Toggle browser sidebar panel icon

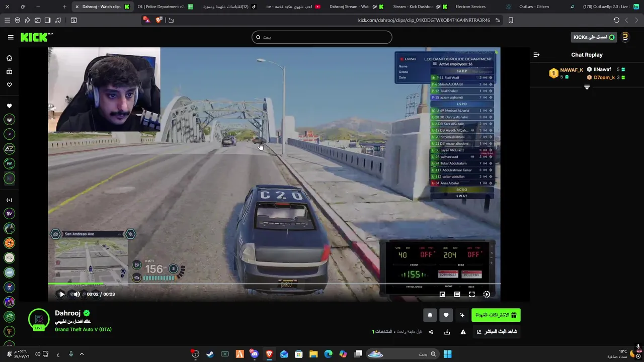click(47, 20)
